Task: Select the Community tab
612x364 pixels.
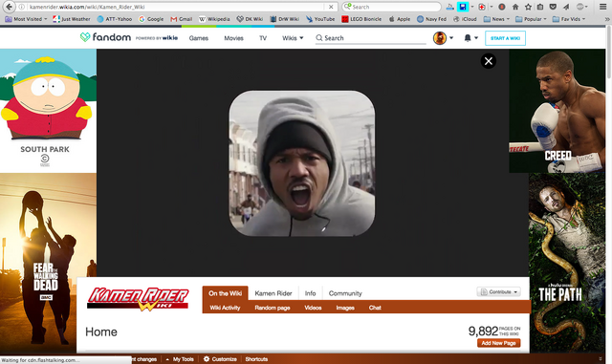Action: pos(345,293)
